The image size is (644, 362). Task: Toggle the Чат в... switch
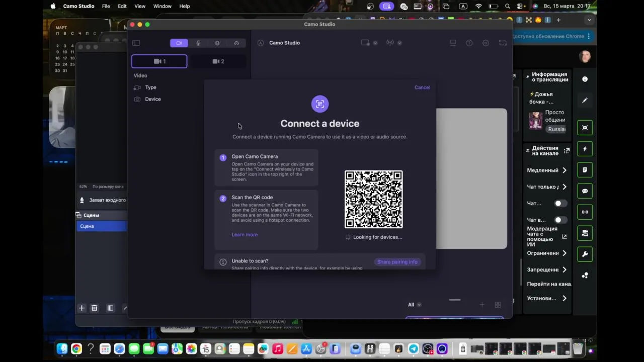coord(560,220)
